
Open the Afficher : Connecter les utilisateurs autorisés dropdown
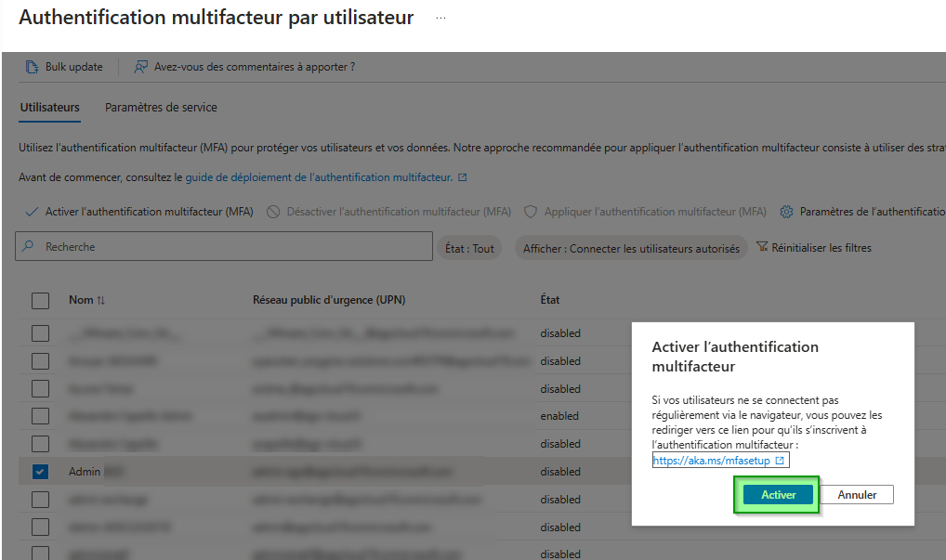(630, 247)
